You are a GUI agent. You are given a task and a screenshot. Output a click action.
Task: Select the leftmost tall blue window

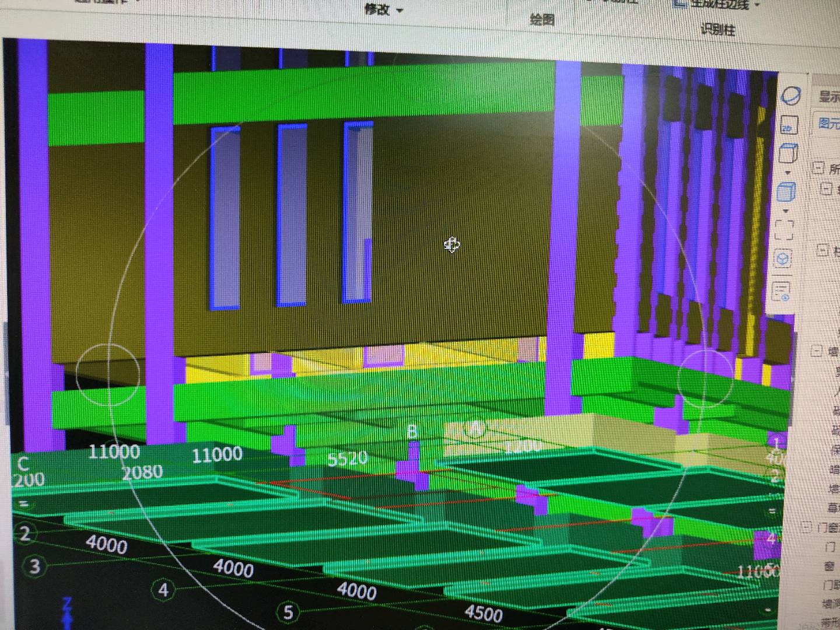tap(225, 217)
